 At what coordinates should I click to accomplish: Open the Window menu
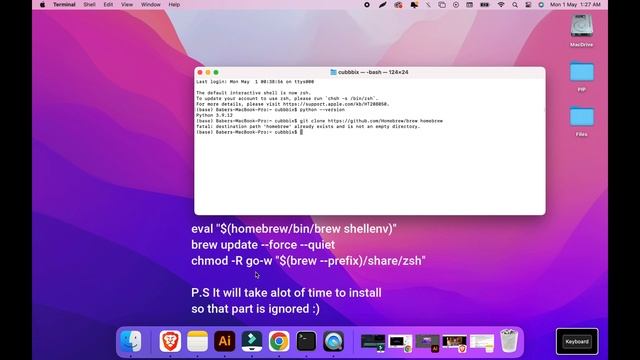pyautogui.click(x=151, y=5)
